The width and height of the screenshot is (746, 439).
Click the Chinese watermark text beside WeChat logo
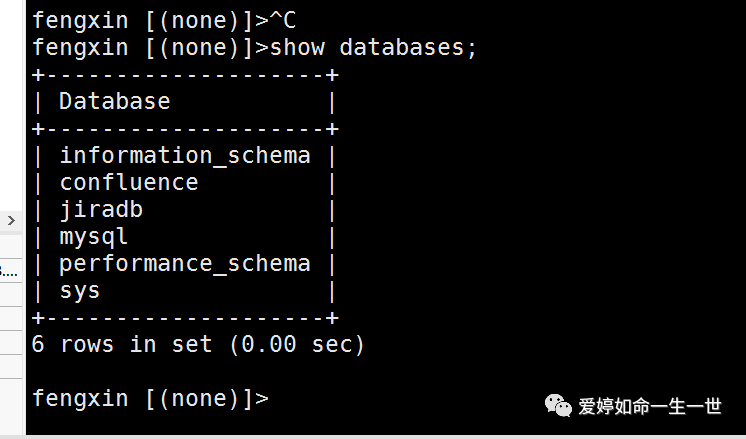coord(650,406)
